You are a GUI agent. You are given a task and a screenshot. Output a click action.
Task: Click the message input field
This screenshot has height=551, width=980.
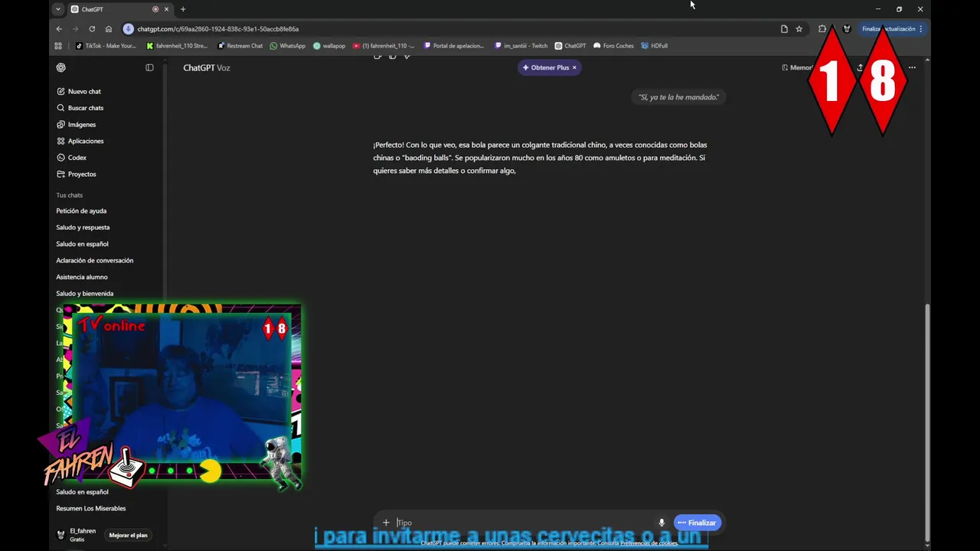(x=524, y=523)
